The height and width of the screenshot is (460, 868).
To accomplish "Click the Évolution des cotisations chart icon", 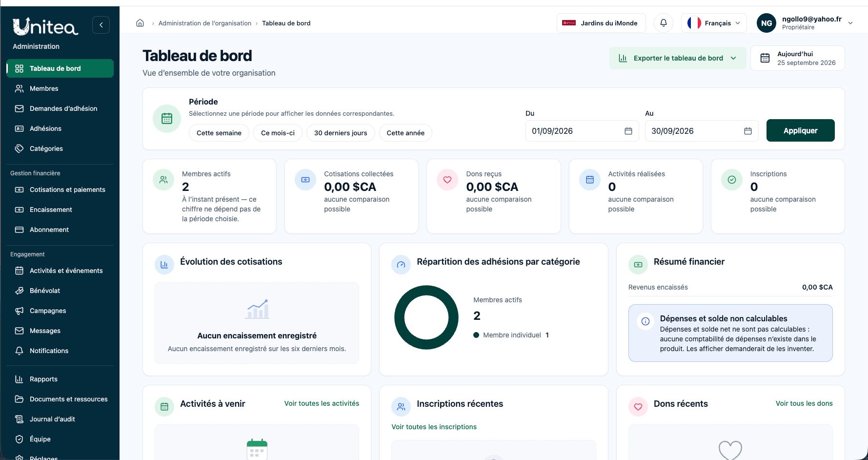I will click(x=164, y=265).
